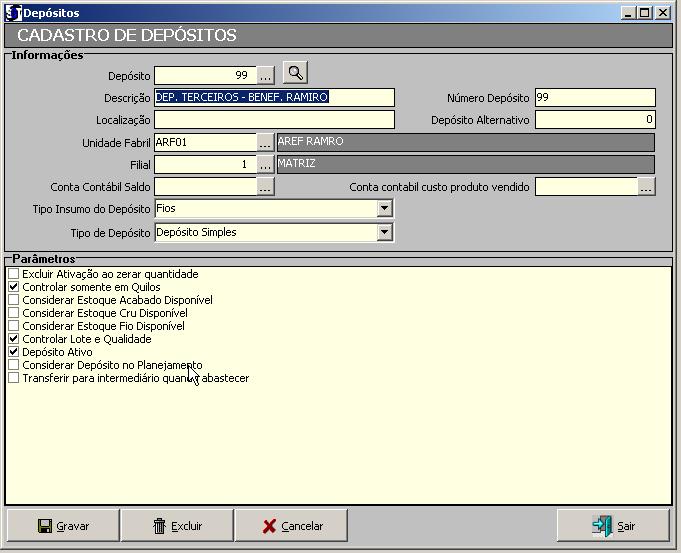Open Filial lookup ellipsis button
The width and height of the screenshot is (681, 553).
(x=265, y=164)
